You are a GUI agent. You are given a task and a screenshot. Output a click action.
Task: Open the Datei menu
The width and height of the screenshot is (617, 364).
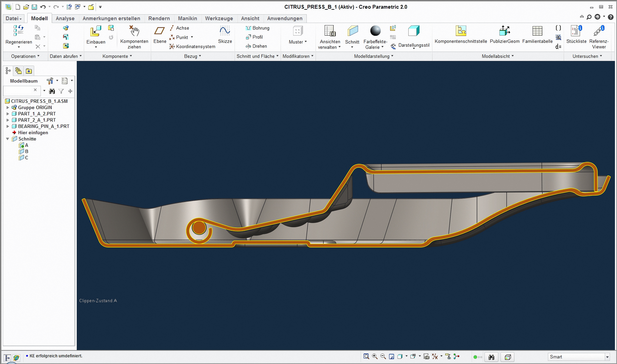[14, 18]
